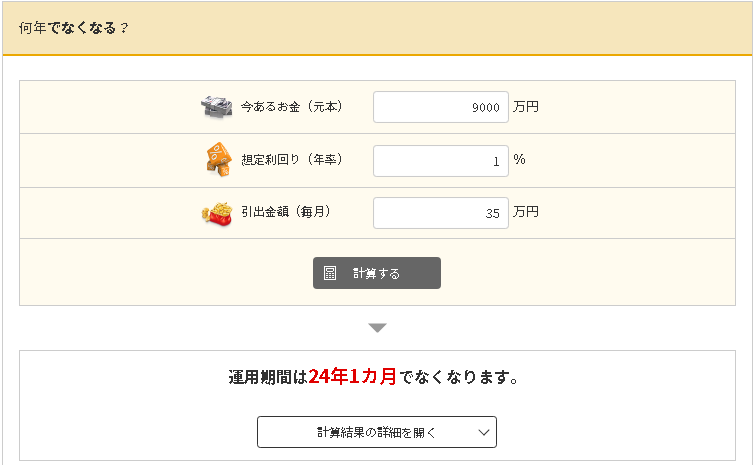755x465 pixels.
Task: Click the gray downward triangle below the form
Action: coord(377,328)
